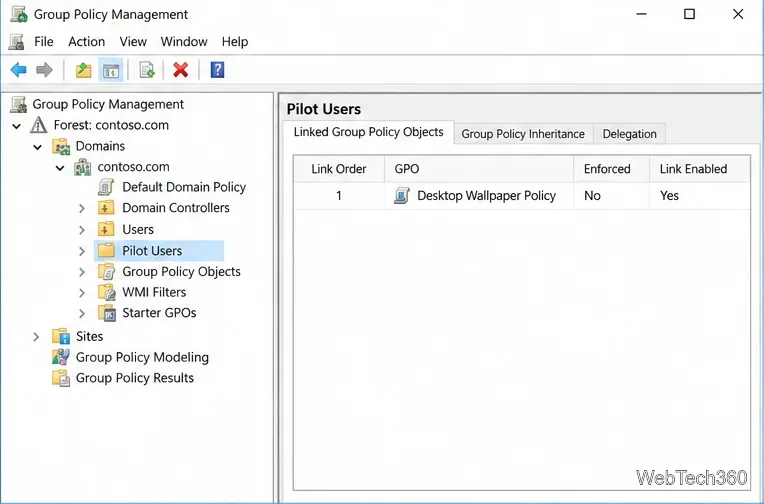Sort by Link Order column header

(x=339, y=169)
